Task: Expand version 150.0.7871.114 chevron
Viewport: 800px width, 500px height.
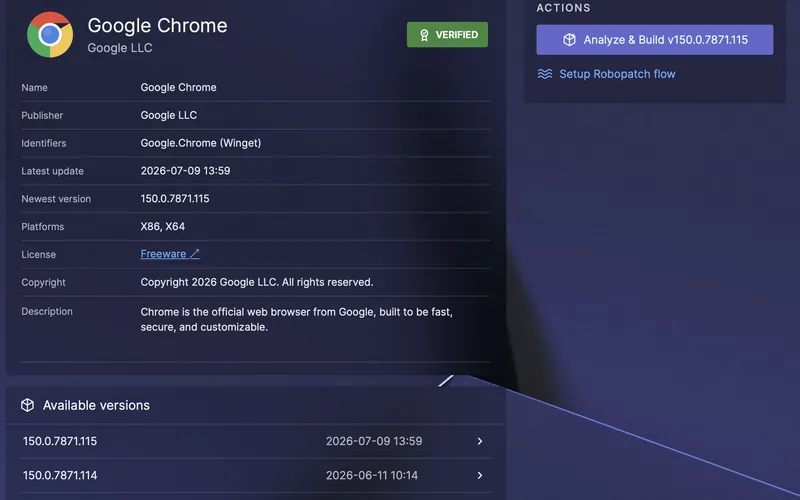Action: tap(480, 476)
